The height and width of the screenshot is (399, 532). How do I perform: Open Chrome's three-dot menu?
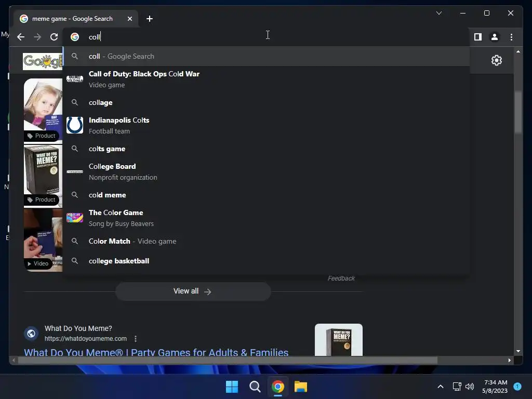coord(511,37)
